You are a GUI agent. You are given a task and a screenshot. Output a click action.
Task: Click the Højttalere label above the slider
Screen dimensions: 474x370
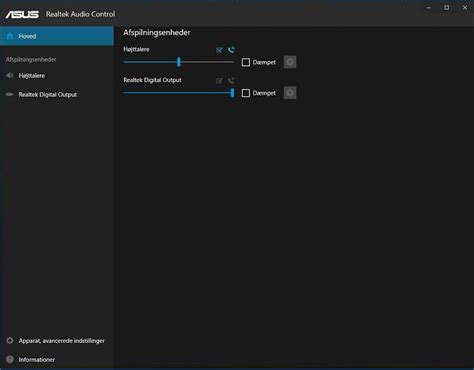pos(136,49)
